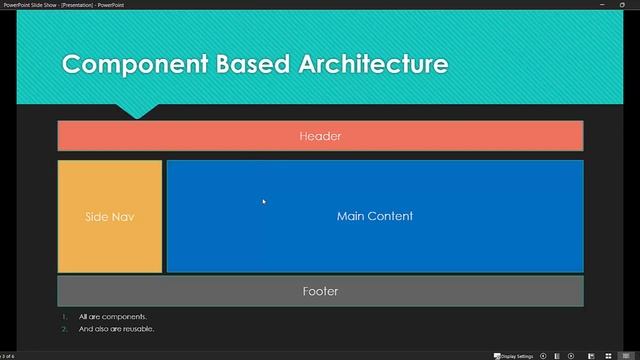Click the Main Content box
The image size is (640, 360).
pyautogui.click(x=375, y=216)
